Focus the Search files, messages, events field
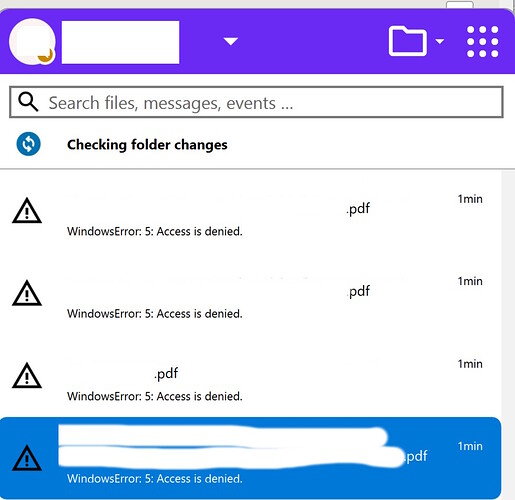Image resolution: width=515 pixels, height=500 pixels. 256,102
